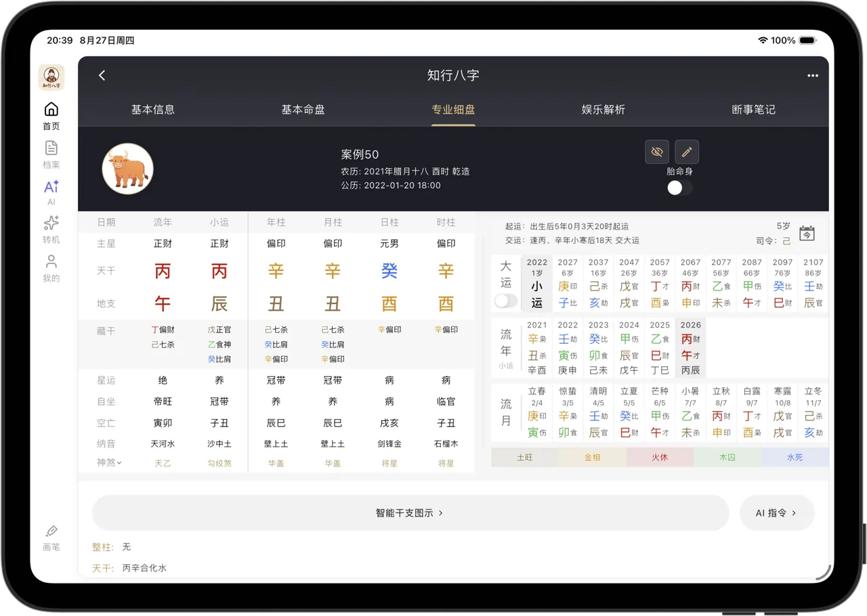Viewport: 867px width, 616px height.
Task: Select 流月 惊蛰 3/5 辛卯
Action: (x=568, y=413)
